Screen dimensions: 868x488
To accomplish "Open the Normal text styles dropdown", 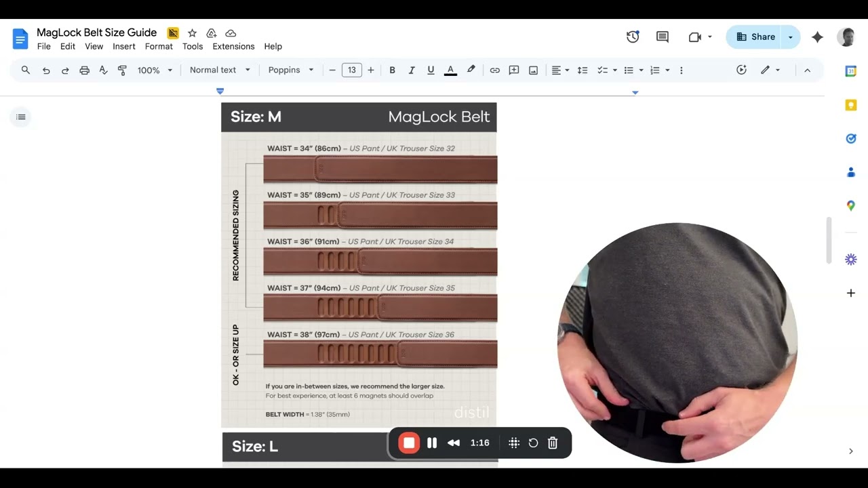I will coord(220,70).
